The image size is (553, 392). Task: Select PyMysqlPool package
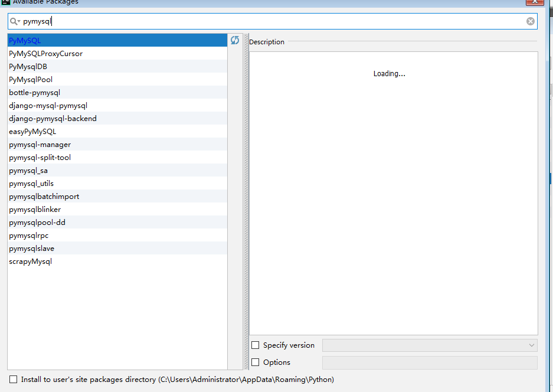(117, 79)
